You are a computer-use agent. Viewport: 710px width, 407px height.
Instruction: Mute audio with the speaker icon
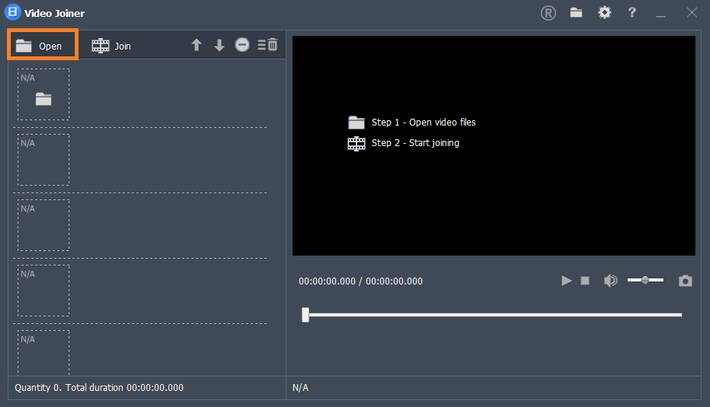click(x=610, y=281)
